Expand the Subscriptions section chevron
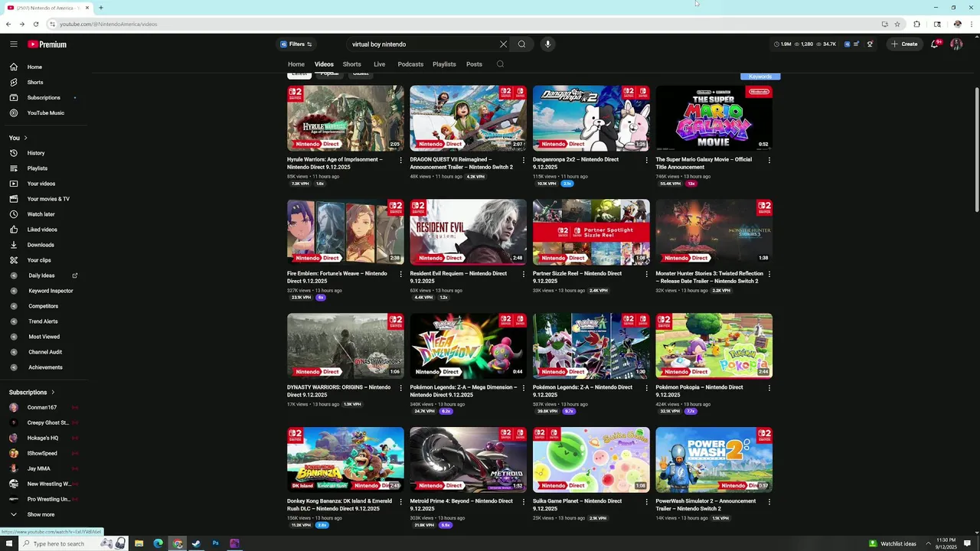980x551 pixels. pyautogui.click(x=52, y=393)
